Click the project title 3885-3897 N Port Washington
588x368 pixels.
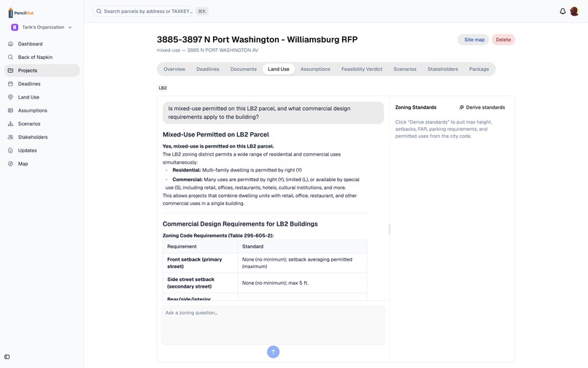pyautogui.click(x=258, y=39)
